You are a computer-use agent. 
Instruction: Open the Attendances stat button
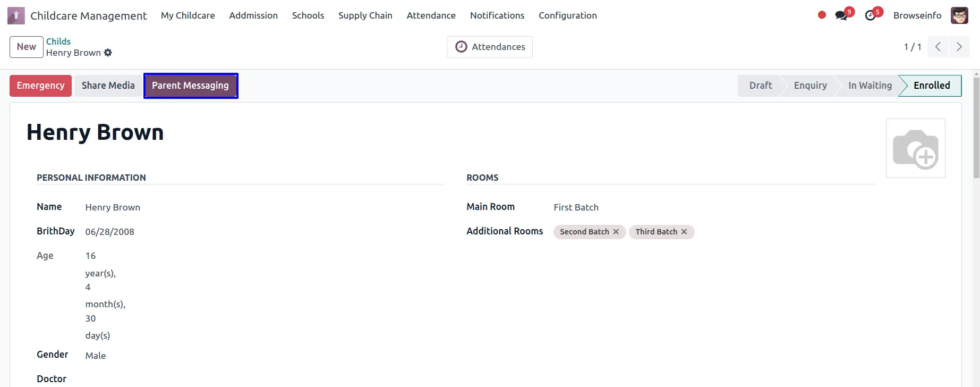point(489,47)
